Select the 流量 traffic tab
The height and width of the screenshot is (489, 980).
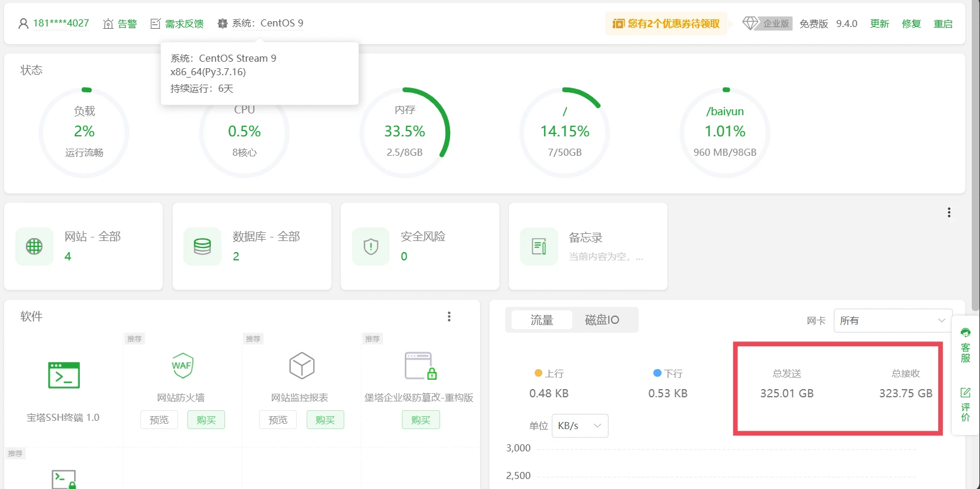tap(542, 320)
